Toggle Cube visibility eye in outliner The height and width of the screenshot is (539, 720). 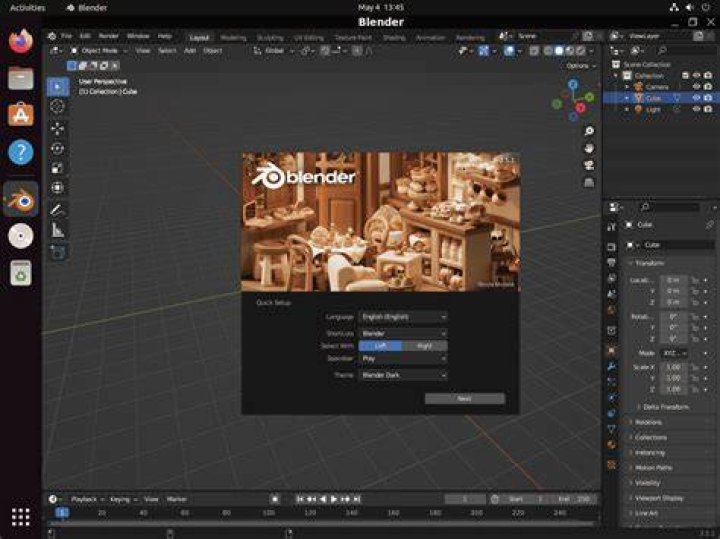(x=697, y=97)
